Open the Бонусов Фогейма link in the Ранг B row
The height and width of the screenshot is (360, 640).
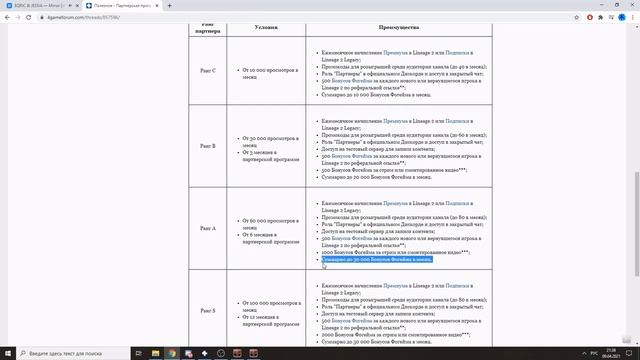[352, 156]
